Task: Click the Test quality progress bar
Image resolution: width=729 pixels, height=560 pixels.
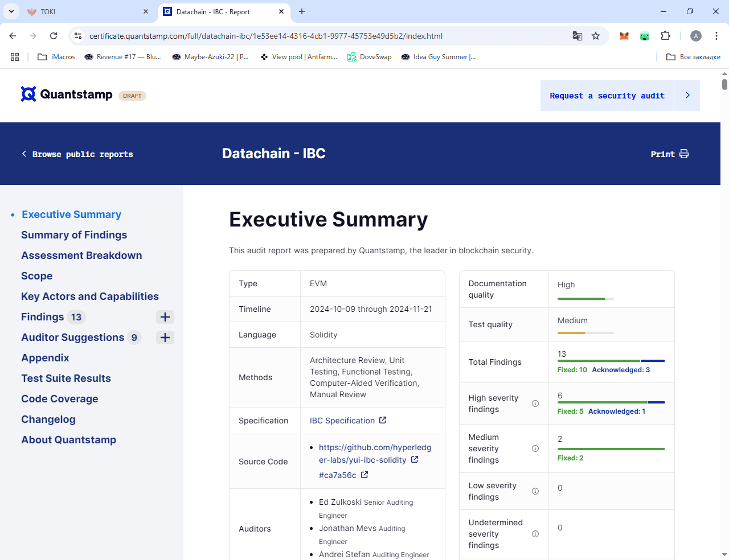Action: (585, 332)
